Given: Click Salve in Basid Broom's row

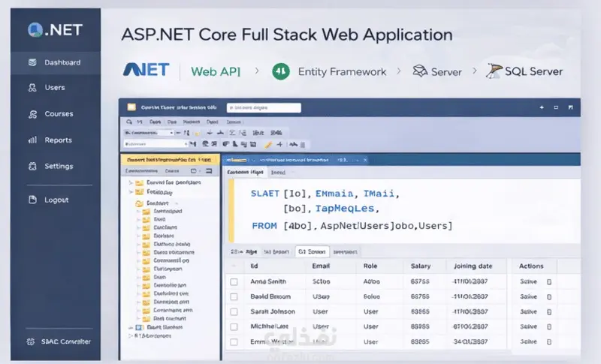Looking at the screenshot, I should 529,296.
